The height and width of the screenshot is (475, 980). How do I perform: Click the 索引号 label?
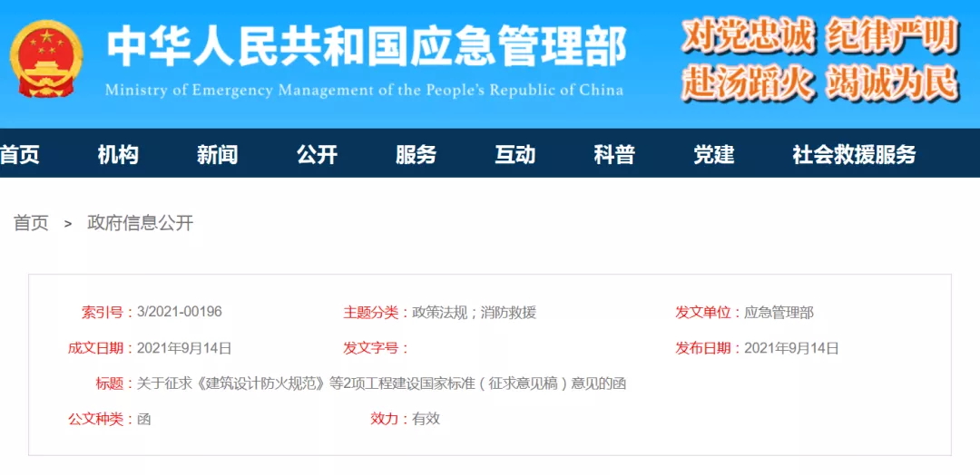click(107, 313)
